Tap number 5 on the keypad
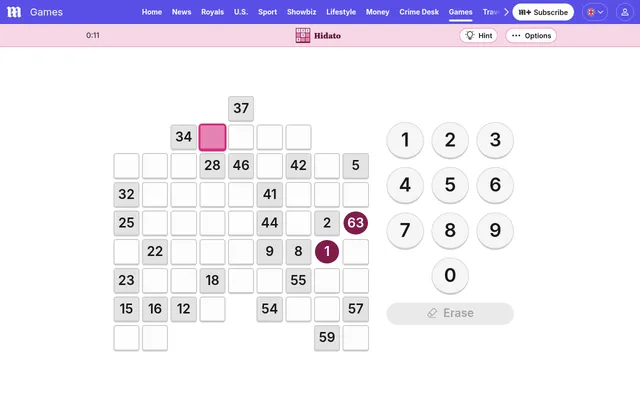 point(450,185)
